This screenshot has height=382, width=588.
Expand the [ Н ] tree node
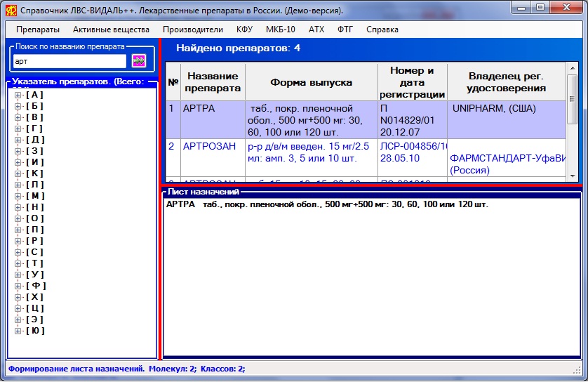pos(18,208)
